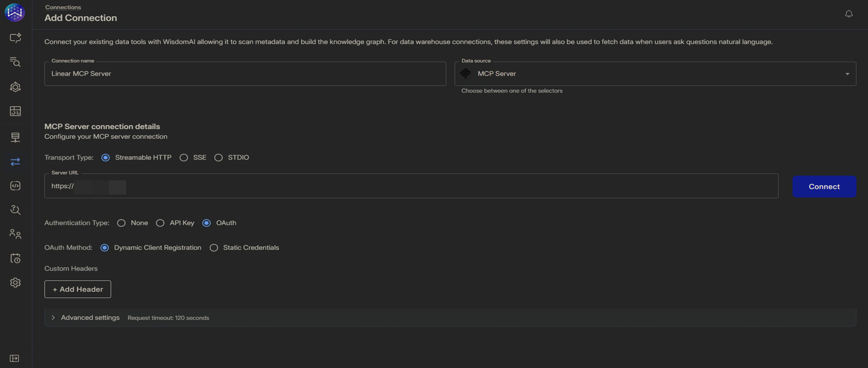Open notifications bell
This screenshot has width=868, height=368.
pos(849,14)
